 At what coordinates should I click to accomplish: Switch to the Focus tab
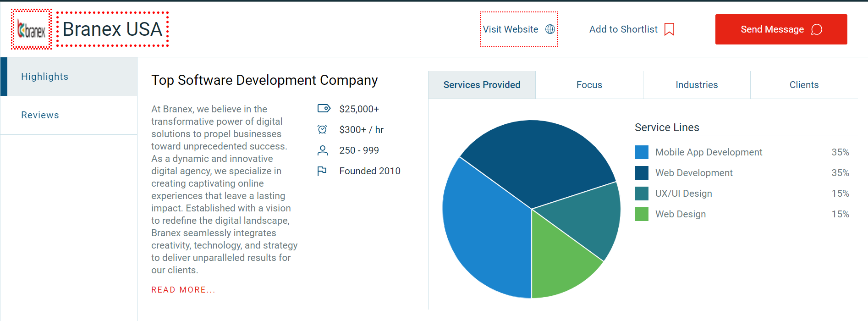coord(589,85)
